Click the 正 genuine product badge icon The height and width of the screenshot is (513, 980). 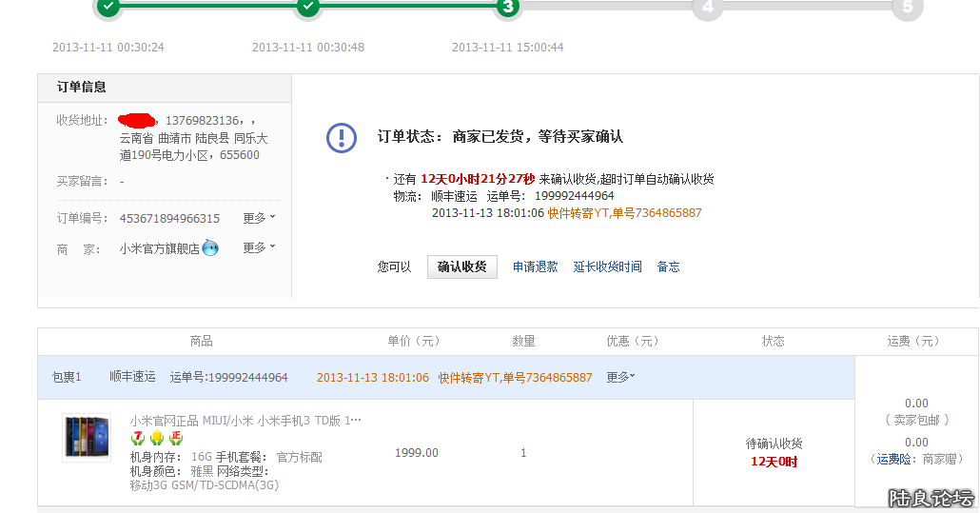[175, 439]
